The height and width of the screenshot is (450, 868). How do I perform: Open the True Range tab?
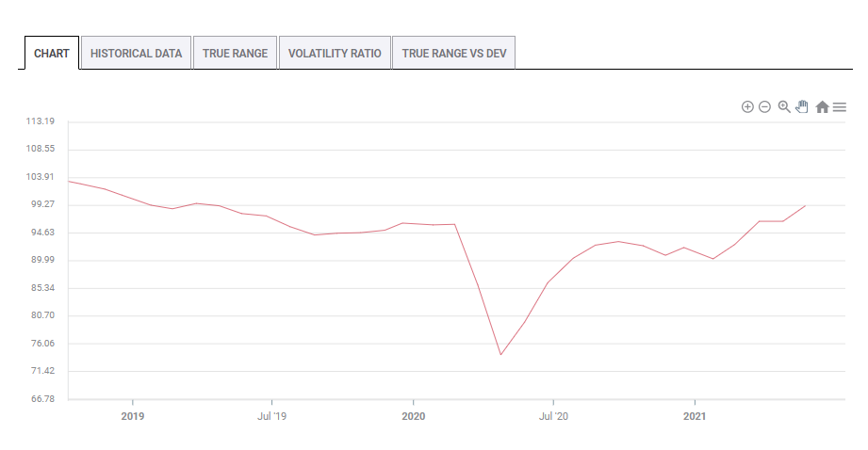pos(235,53)
